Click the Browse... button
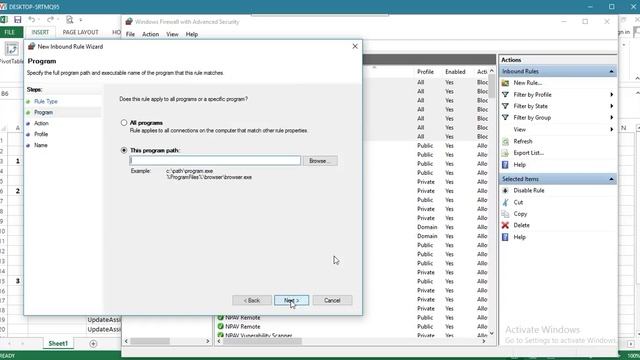Image resolution: width=640 pixels, height=360 pixels. [x=320, y=161]
